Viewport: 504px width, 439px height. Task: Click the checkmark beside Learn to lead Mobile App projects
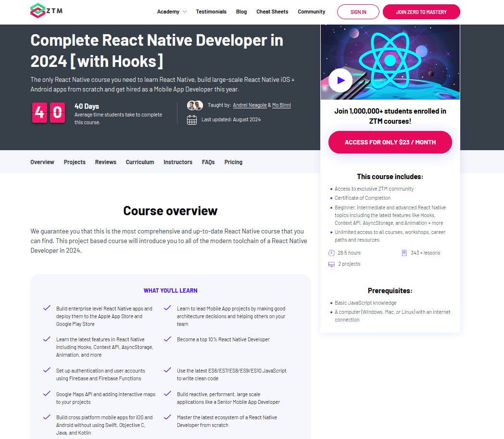pos(167,308)
